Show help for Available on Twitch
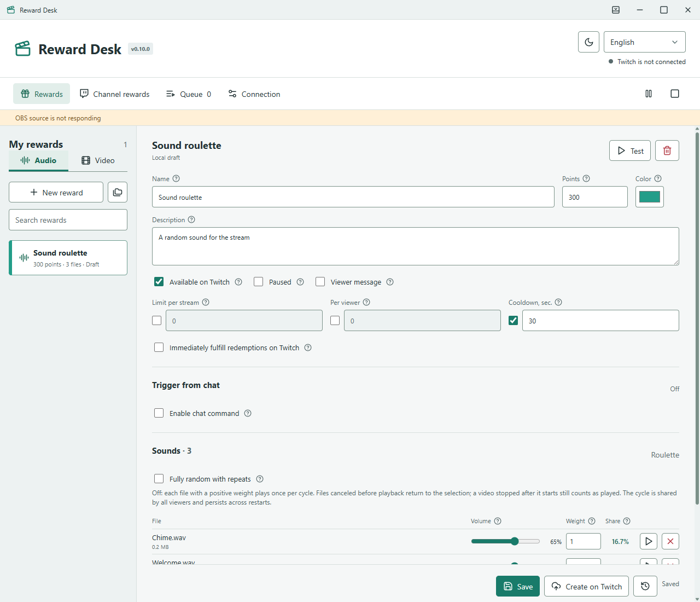Screen dimensions: 700x602 click(x=238, y=282)
